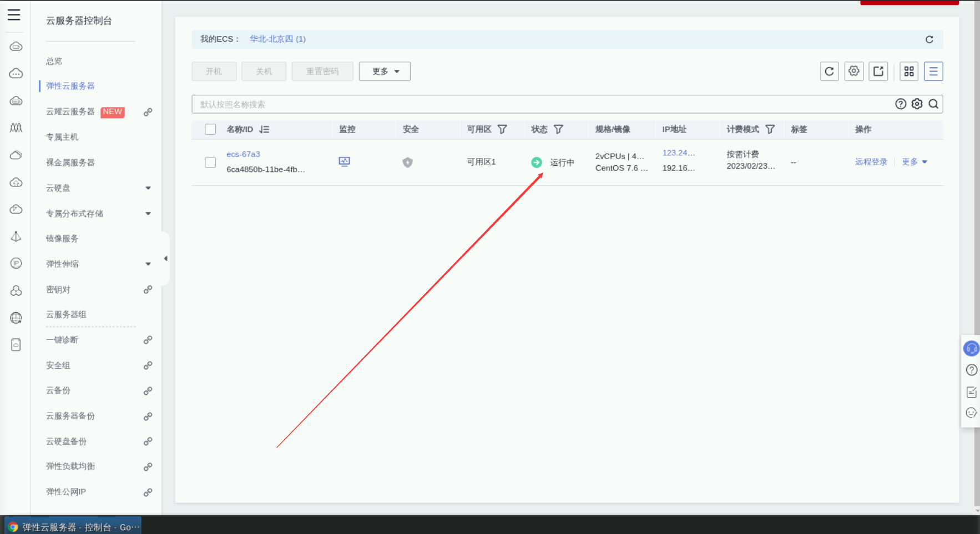Open link icon beside 安全组

148,365
